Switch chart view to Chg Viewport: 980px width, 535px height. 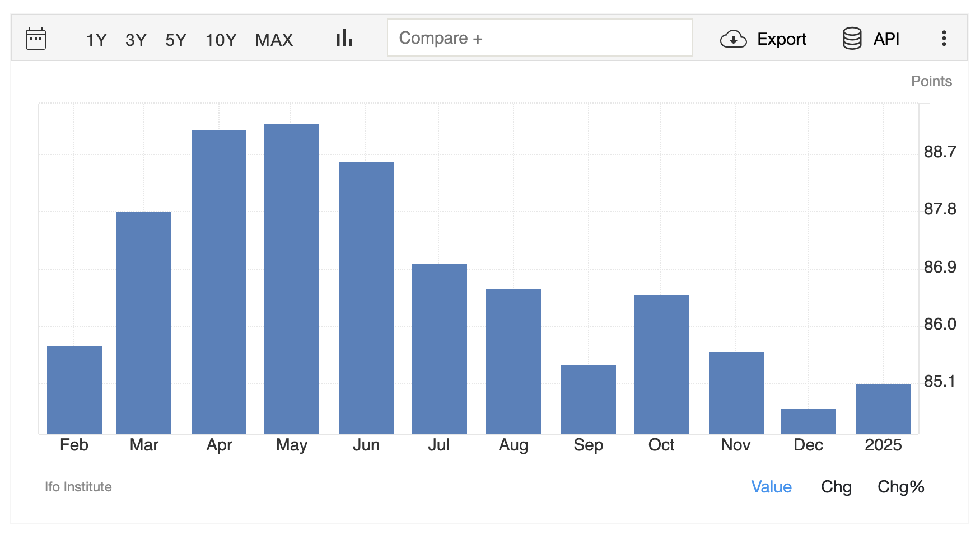tap(836, 487)
